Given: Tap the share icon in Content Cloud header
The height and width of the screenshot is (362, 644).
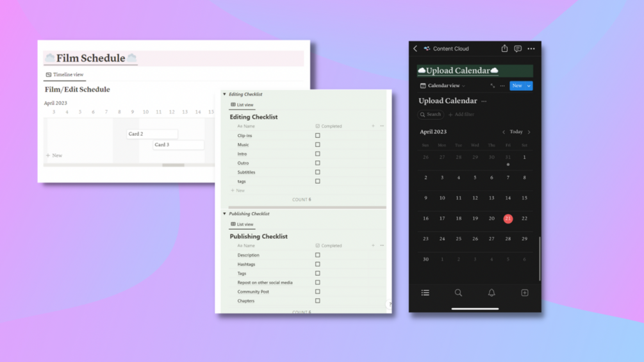Looking at the screenshot, I should 504,49.
